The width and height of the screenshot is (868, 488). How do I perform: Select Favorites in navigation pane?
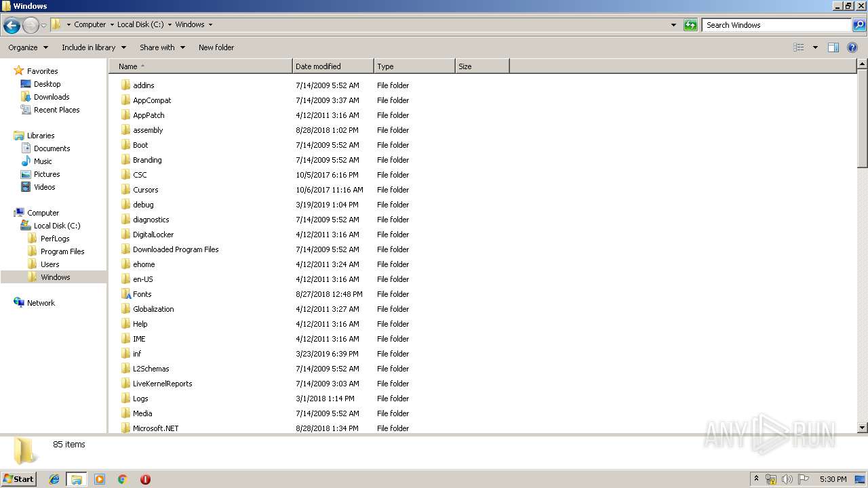42,71
